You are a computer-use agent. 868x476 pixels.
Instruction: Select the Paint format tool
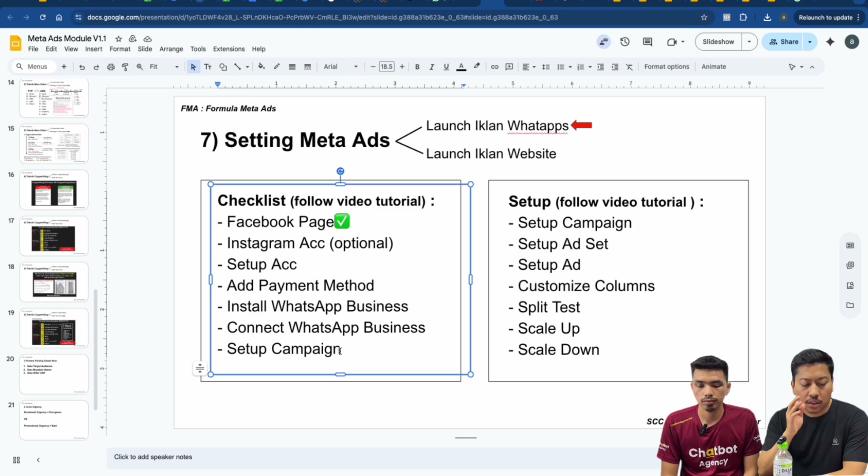click(x=125, y=67)
